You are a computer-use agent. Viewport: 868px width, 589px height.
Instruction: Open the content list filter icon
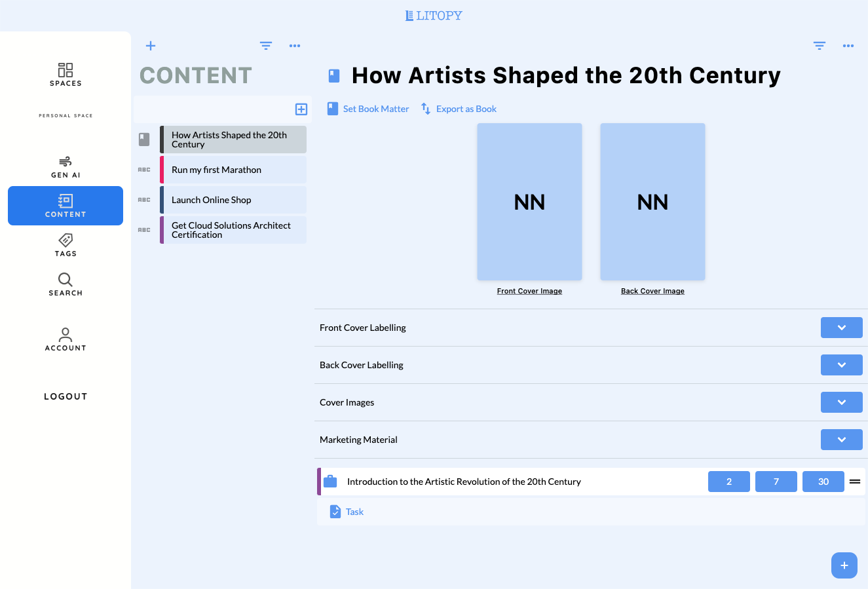coord(266,46)
